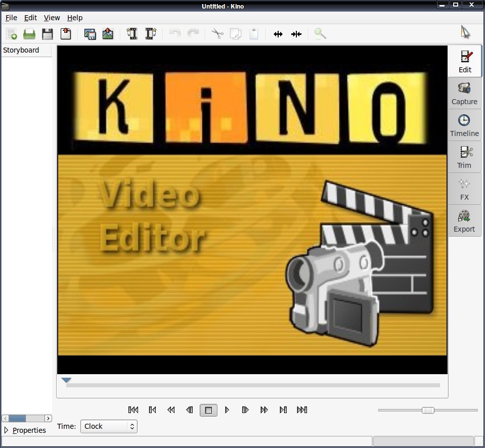Click the Play button
Screen dimensions: 485x448
tap(227, 410)
